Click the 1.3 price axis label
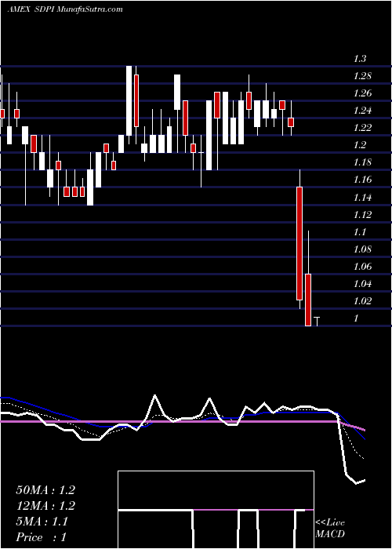This screenshot has height=549, width=392. click(360, 59)
